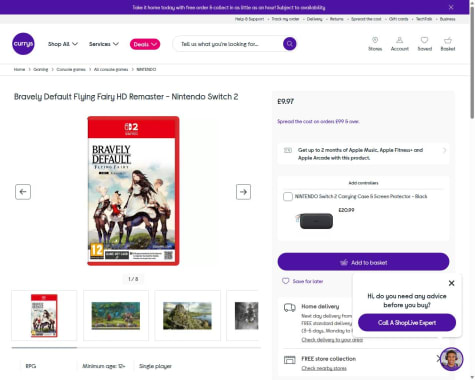Click Save for later link
Screen dimensions: 475x380
[308, 281]
